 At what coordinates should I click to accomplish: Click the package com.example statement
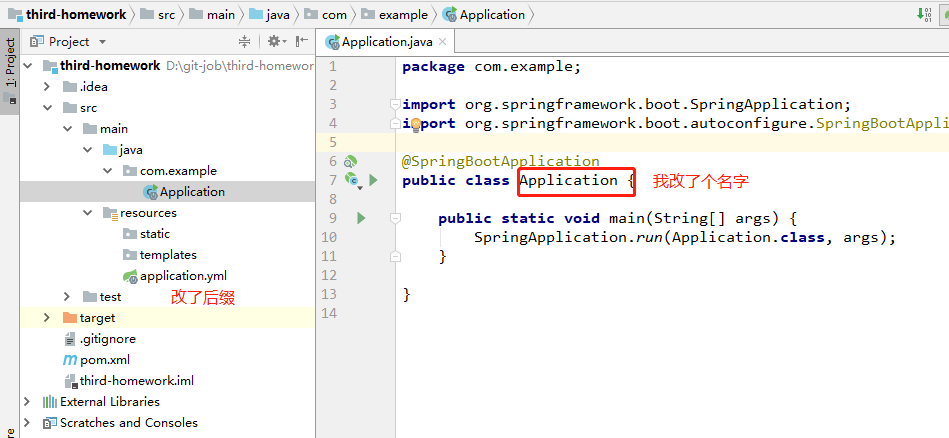pos(491,67)
